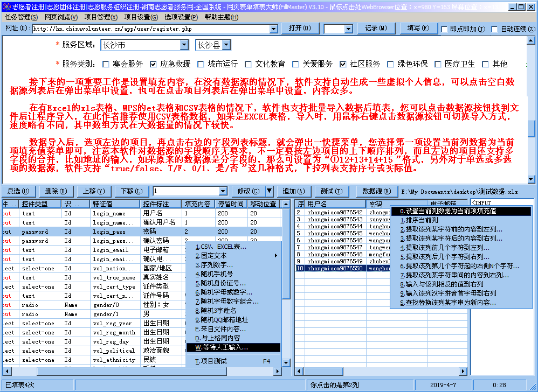Check the 医疗卫生 checkbox
The width and height of the screenshot is (538, 392).
pos(438,64)
